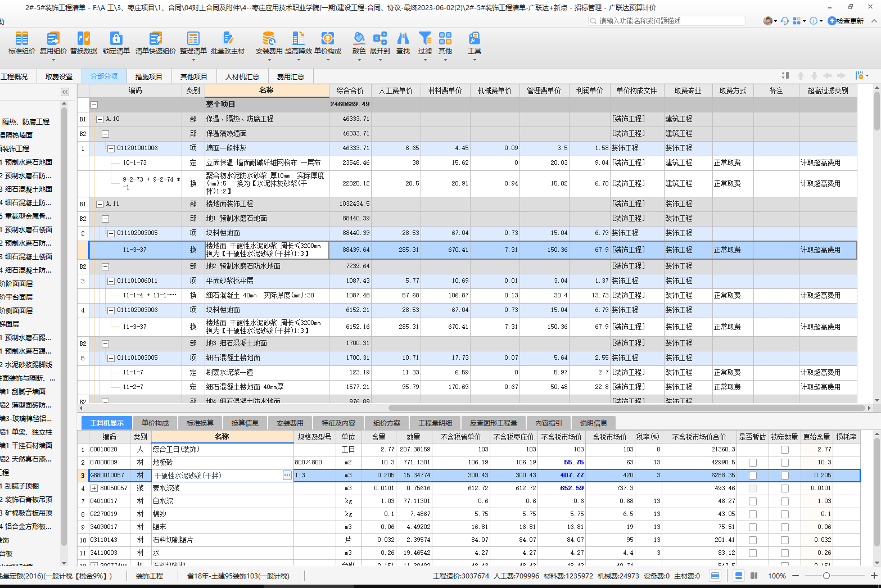Image resolution: width=881 pixels, height=588 pixels.
Task: Open the 超高降效 tool
Action: pyautogui.click(x=299, y=43)
